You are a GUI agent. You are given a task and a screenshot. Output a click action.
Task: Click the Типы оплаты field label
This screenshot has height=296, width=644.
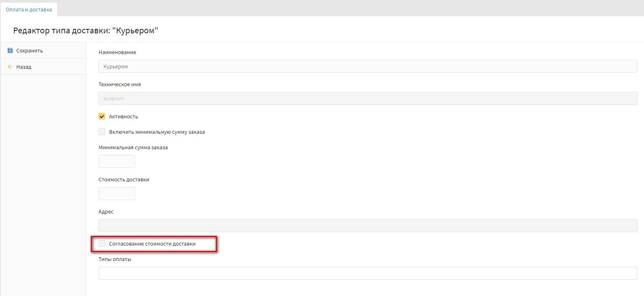tap(115, 259)
